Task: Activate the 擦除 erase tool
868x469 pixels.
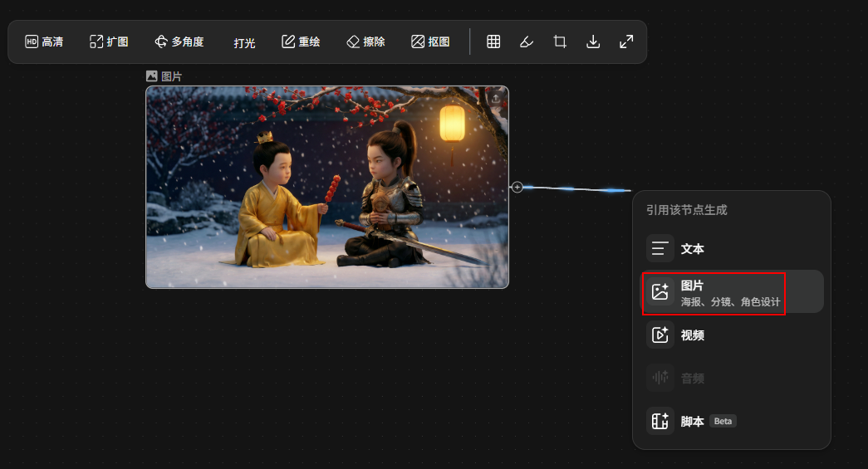Action: [x=365, y=42]
